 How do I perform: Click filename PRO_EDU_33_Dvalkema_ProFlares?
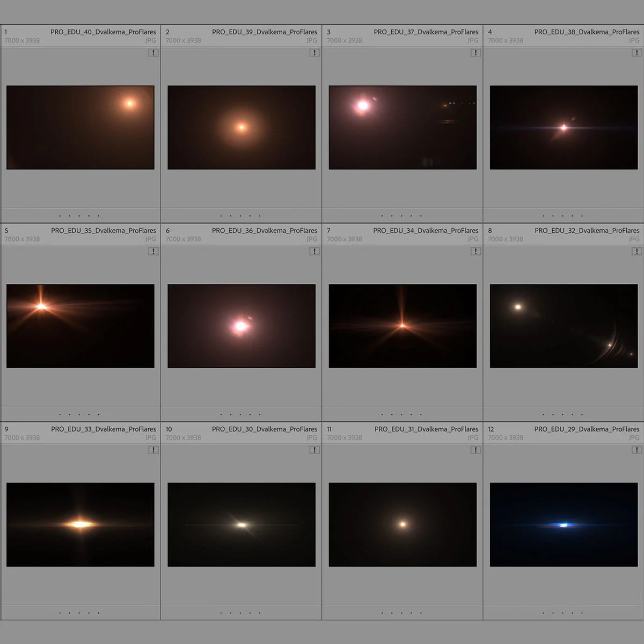click(104, 429)
